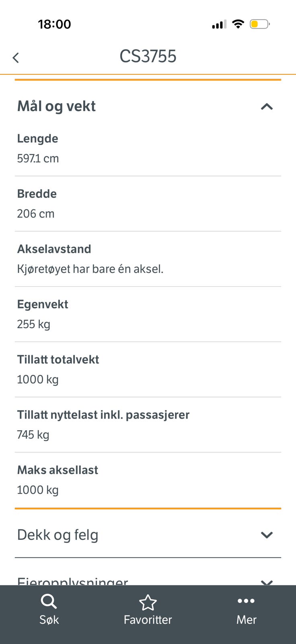Tap the cellular signal bars icon
296x644 pixels.
pos(219,25)
